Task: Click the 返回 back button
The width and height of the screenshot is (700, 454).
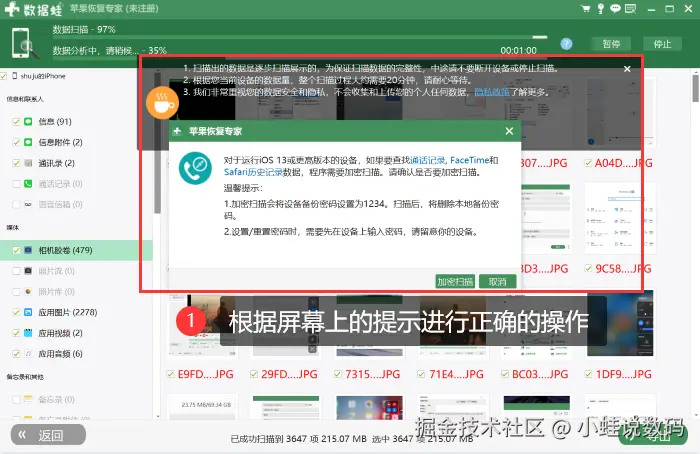Action: (x=48, y=434)
